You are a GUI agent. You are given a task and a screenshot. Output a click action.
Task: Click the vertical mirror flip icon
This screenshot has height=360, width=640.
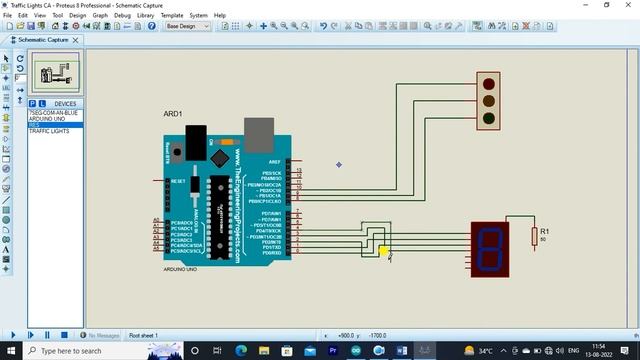tap(20, 100)
